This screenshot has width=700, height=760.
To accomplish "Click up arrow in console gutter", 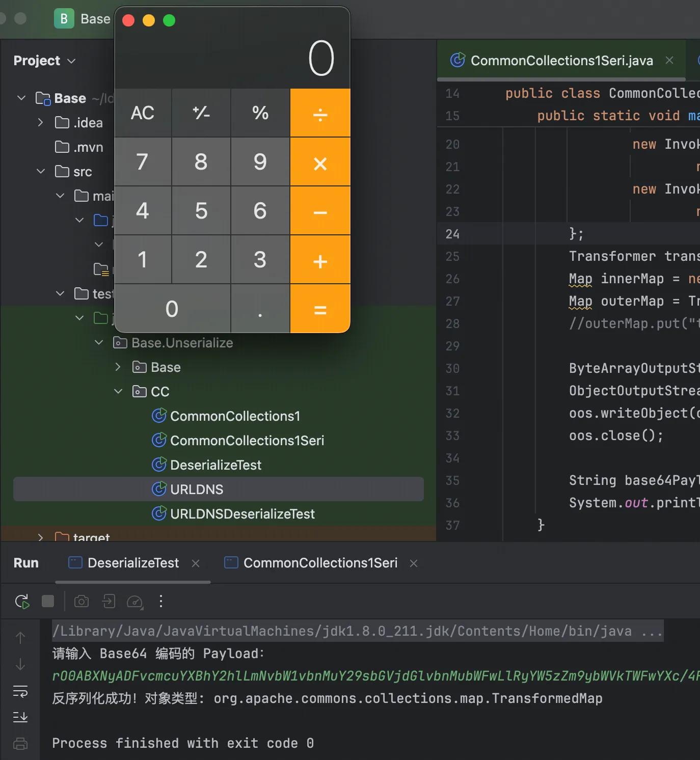I will (20, 638).
